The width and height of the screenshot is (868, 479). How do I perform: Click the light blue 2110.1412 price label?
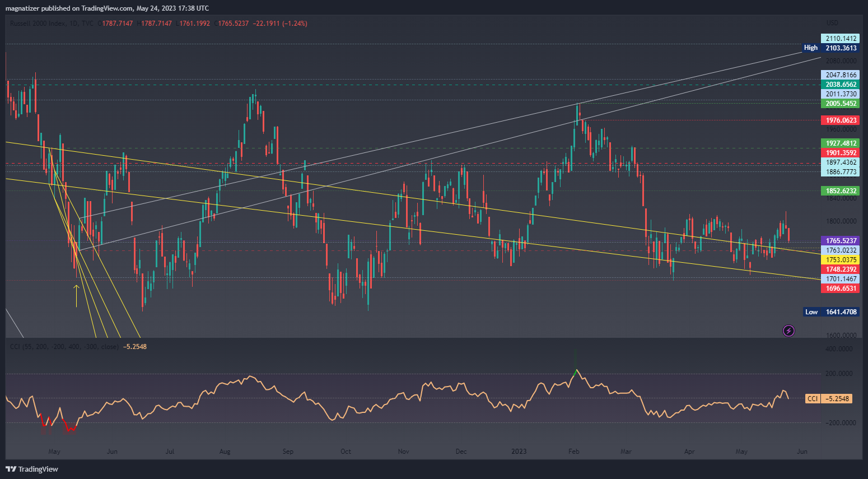pyautogui.click(x=840, y=39)
